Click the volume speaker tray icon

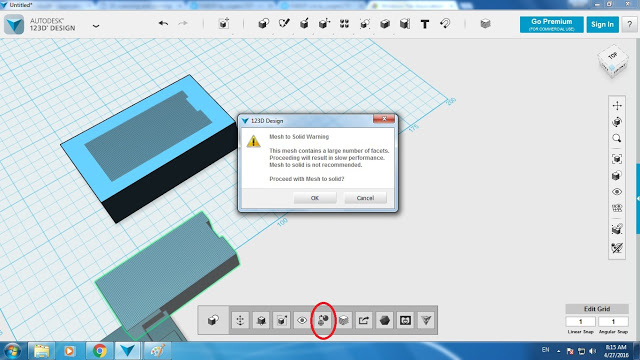[x=593, y=351]
